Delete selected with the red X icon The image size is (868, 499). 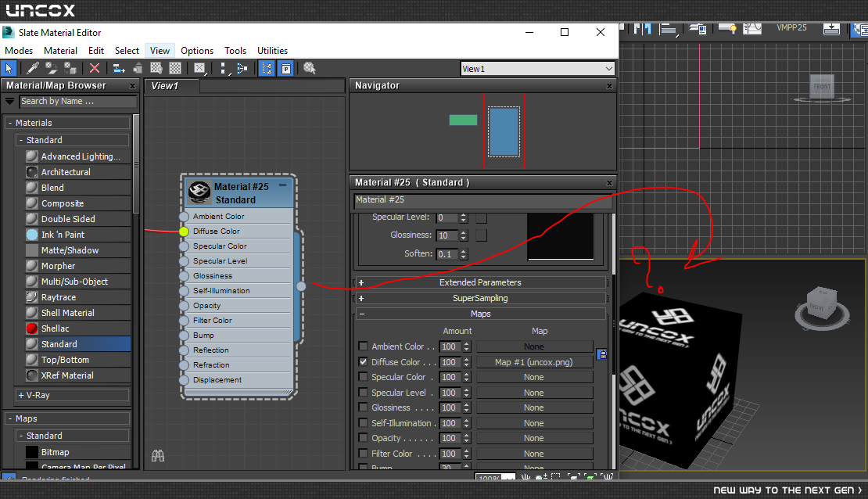click(95, 69)
